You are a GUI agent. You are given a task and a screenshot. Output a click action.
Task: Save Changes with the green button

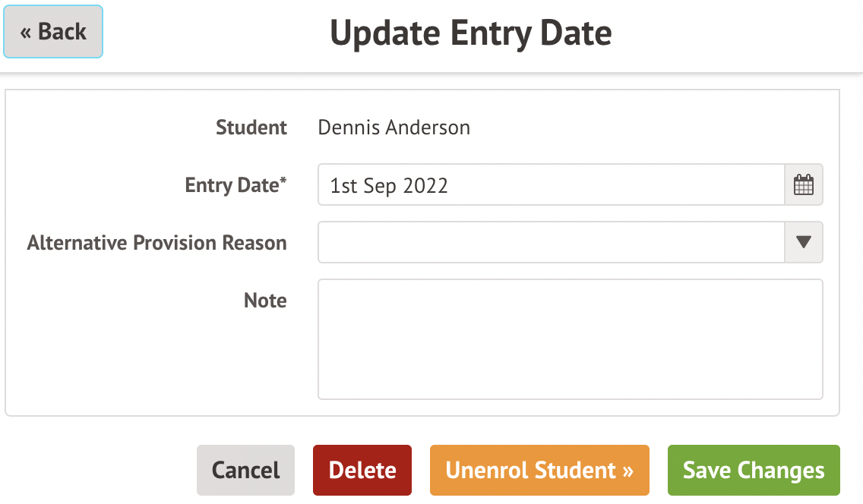(754, 470)
